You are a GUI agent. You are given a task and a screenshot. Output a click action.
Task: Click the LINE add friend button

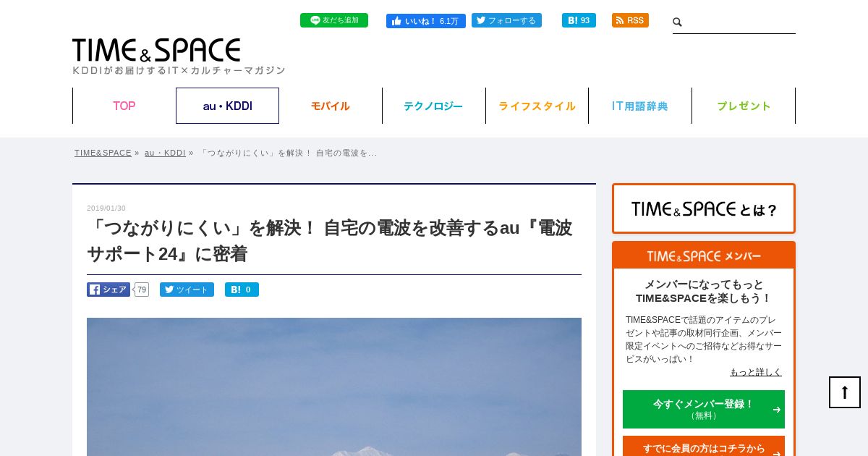pos(334,20)
